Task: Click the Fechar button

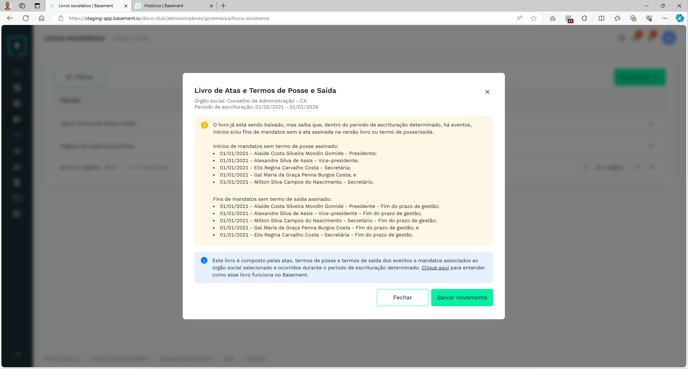Action: [402, 297]
